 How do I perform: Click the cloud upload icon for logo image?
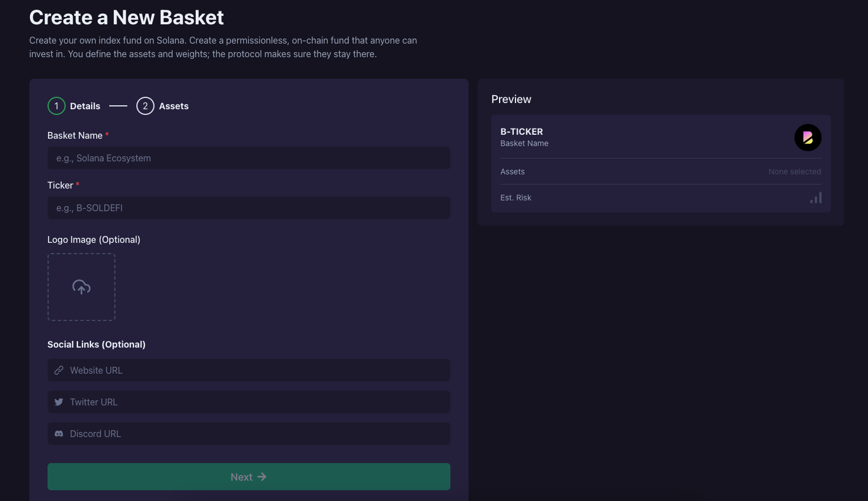coord(81,287)
